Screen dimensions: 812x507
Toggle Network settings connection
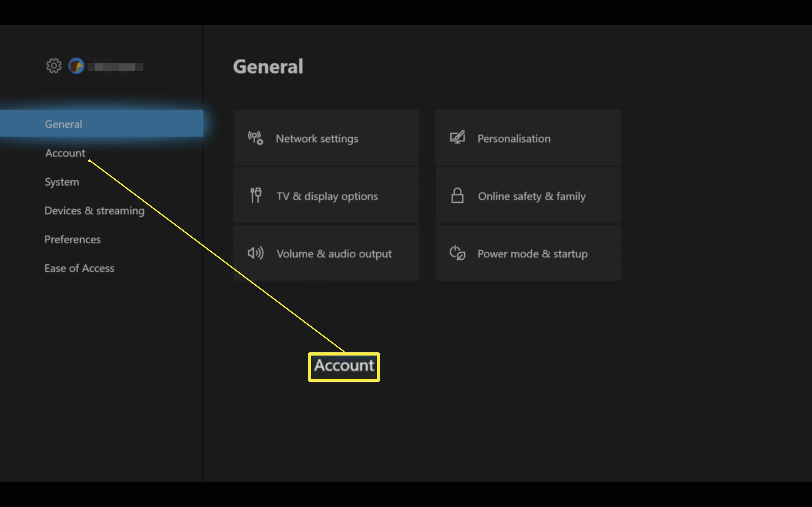click(326, 138)
